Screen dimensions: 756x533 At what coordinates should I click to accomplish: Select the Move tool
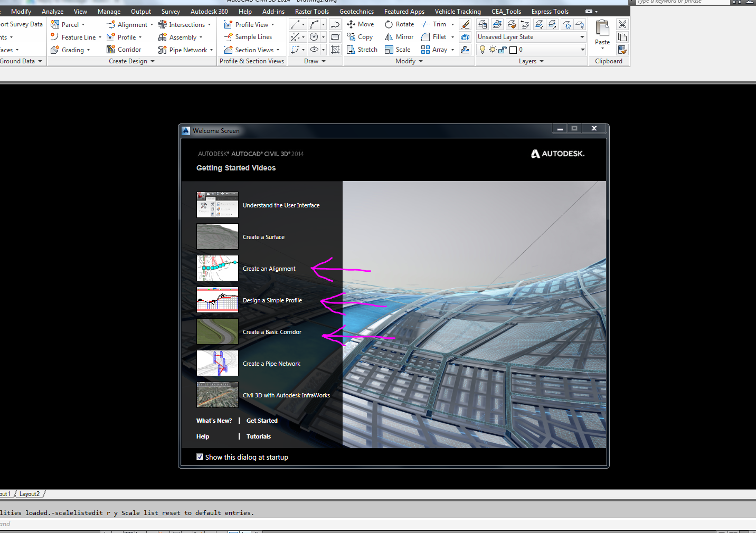click(x=360, y=24)
